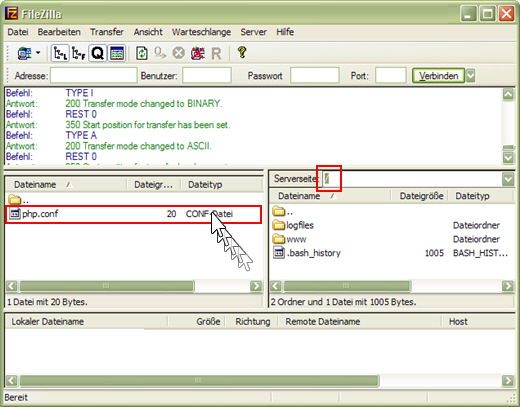
Task: Click remote pane scroll right arrow
Action: [508, 286]
